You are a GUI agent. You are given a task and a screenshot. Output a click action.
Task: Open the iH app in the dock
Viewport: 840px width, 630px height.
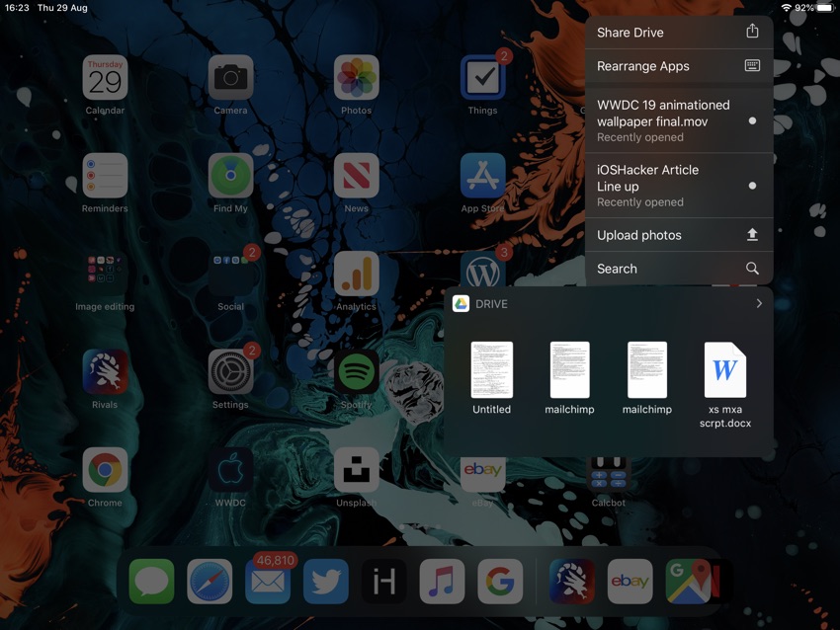[384, 582]
